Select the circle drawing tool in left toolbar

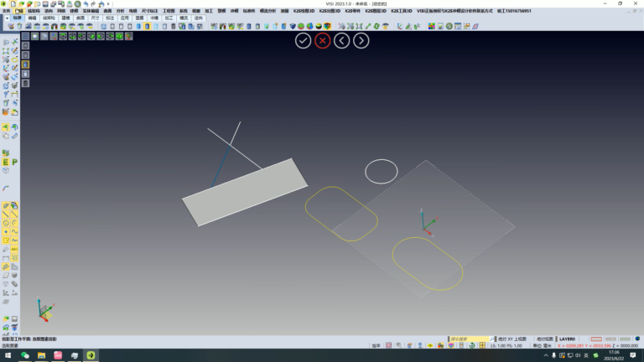click(6, 223)
